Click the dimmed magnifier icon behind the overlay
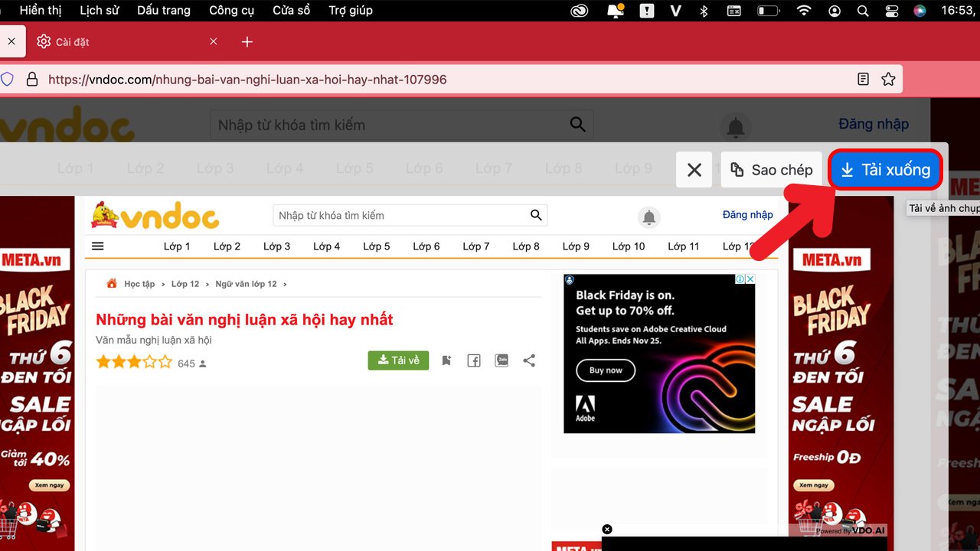The height and width of the screenshot is (551, 980). coord(578,125)
